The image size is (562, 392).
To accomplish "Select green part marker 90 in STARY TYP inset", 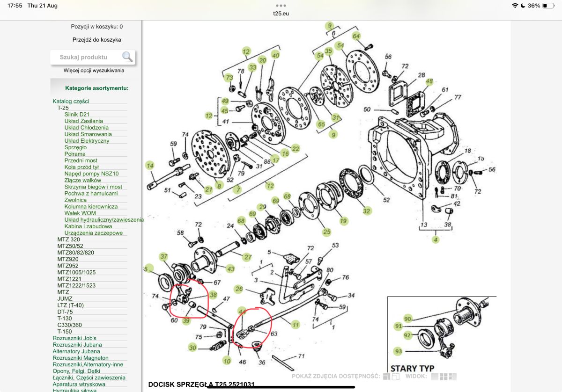I will [x=407, y=318].
